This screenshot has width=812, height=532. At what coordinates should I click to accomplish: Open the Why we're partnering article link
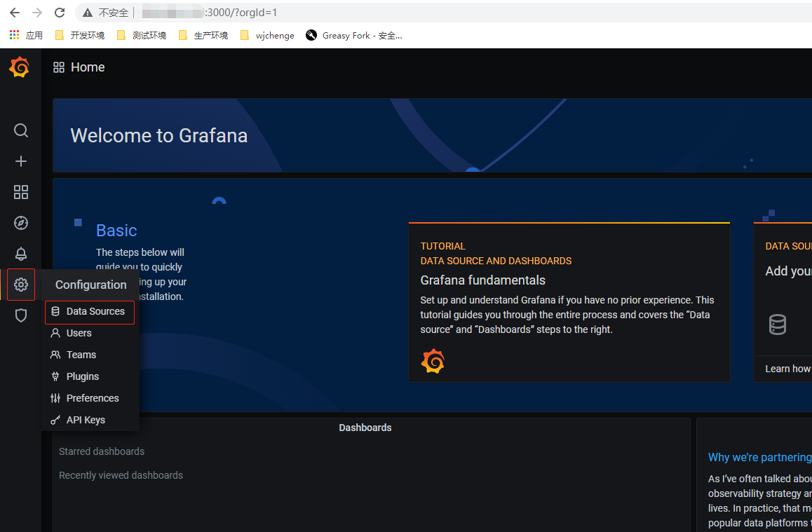pyautogui.click(x=759, y=458)
